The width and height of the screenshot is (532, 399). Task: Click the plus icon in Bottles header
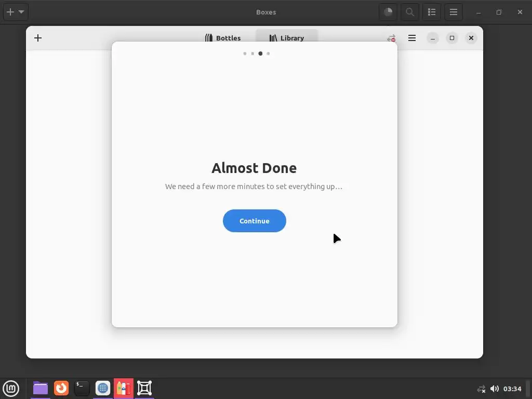38,37
